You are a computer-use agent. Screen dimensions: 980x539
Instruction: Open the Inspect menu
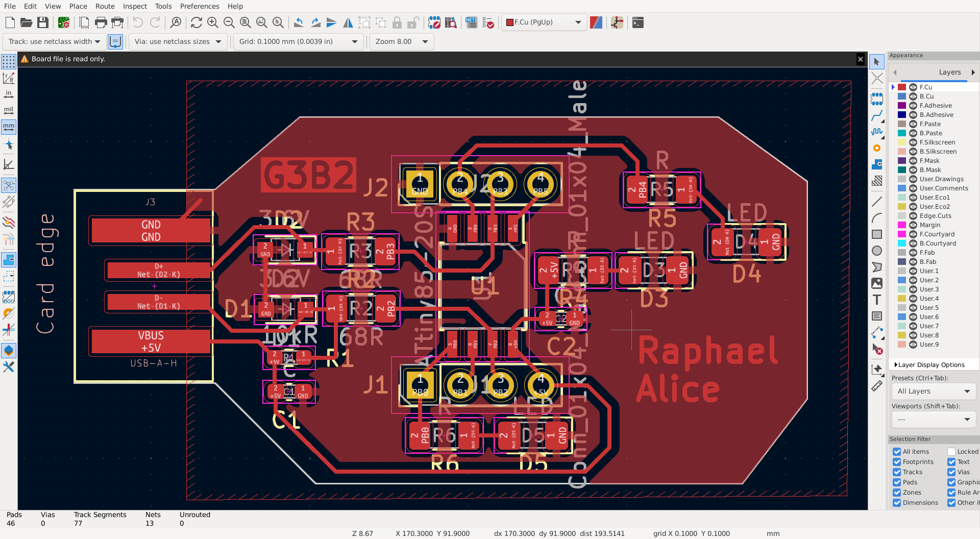(135, 6)
